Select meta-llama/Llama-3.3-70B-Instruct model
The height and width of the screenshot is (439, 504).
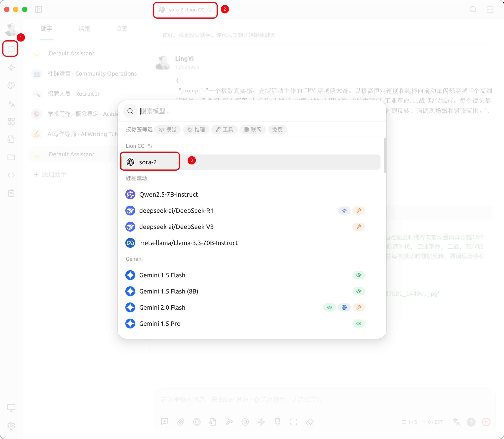point(251,243)
